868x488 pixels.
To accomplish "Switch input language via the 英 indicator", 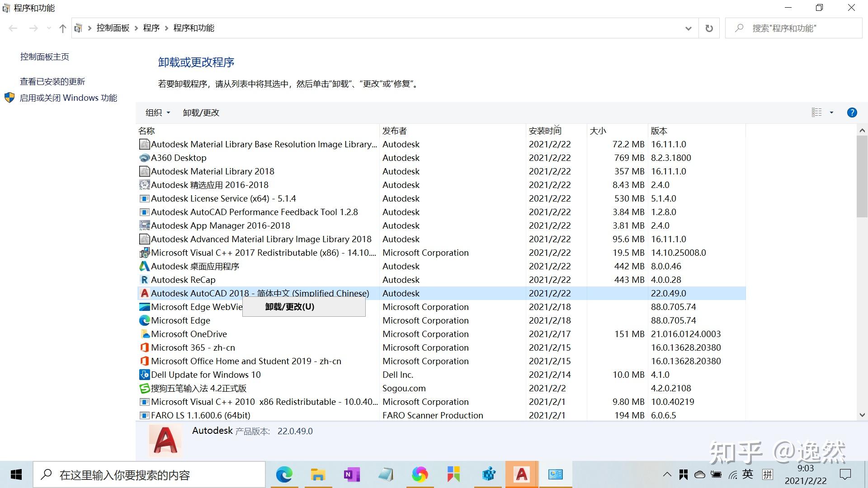I will coord(748,474).
